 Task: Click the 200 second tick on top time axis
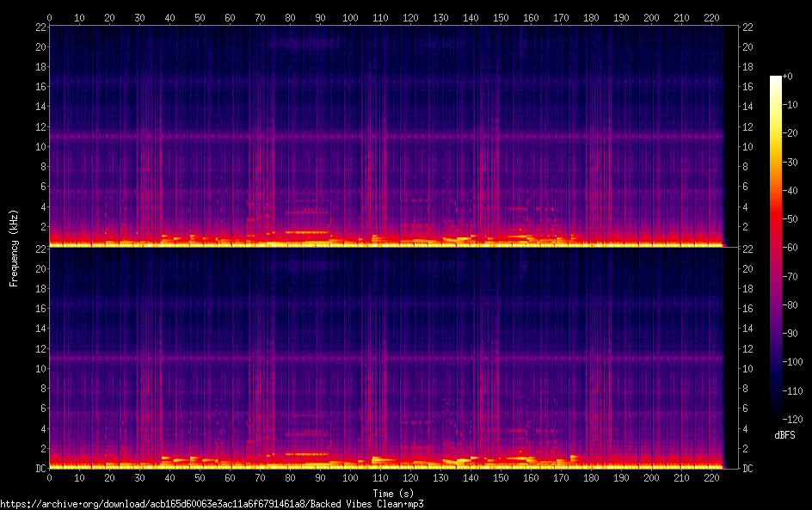point(651,16)
